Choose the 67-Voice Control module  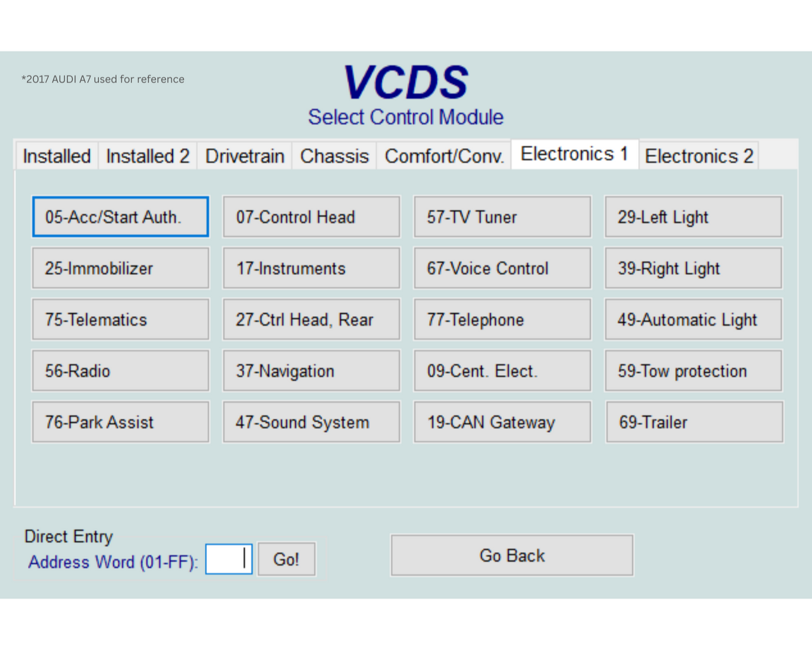(502, 269)
